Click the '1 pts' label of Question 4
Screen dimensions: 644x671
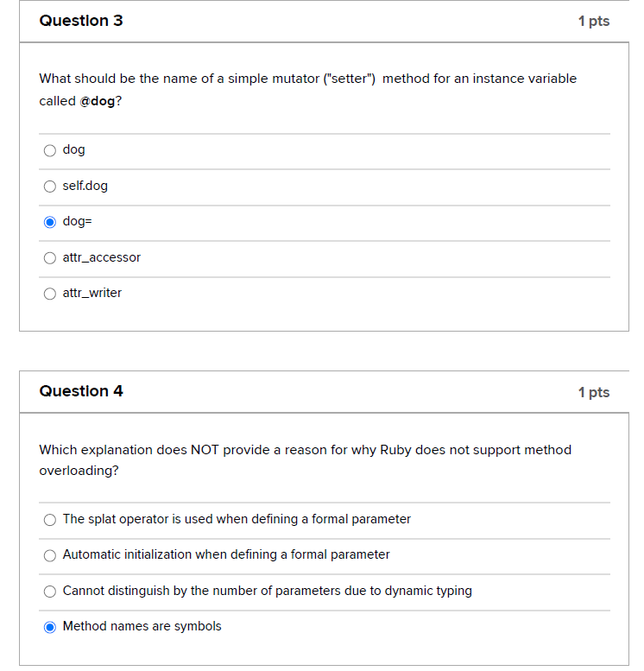[x=593, y=392]
